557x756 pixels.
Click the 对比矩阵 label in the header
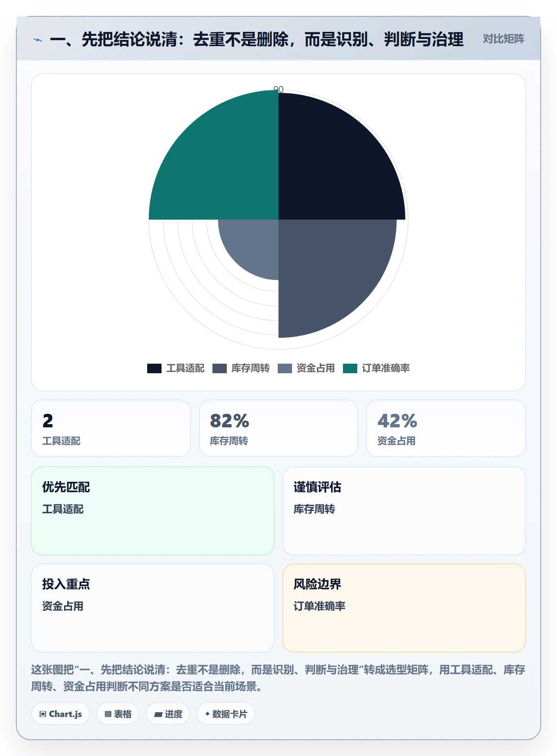[503, 39]
